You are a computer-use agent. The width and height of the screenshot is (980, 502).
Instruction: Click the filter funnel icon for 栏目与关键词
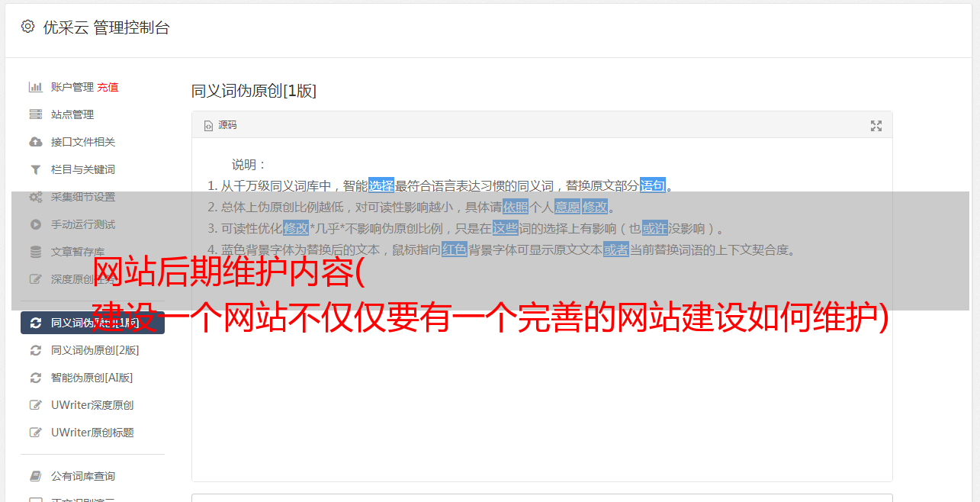(x=35, y=169)
